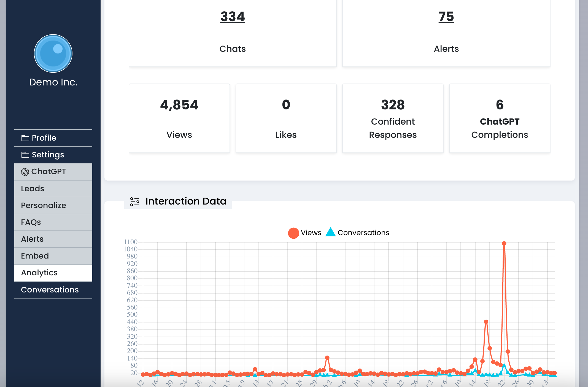Toggle the Conversations series in chart legend
Screen dimensions: 588x387
357,233
